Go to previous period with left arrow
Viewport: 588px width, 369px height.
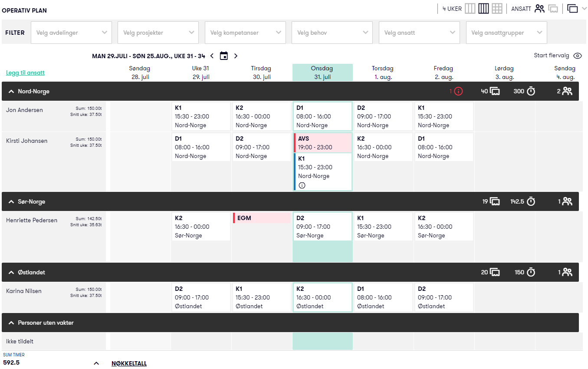pyautogui.click(x=212, y=56)
